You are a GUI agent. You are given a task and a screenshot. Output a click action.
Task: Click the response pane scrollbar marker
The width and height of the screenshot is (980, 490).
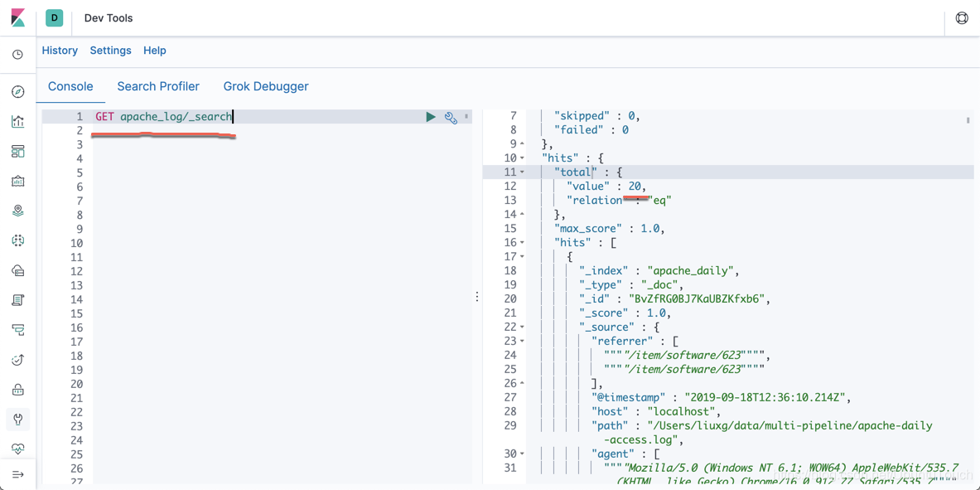pos(968,119)
